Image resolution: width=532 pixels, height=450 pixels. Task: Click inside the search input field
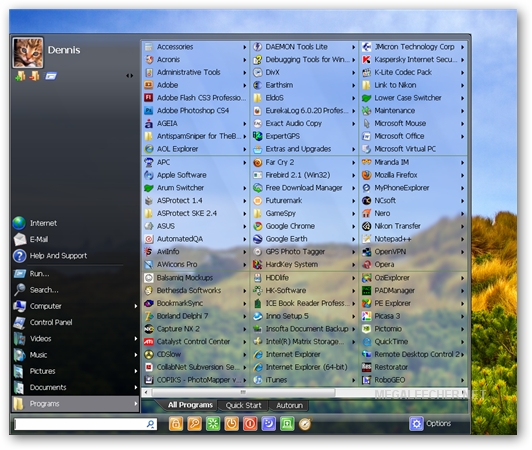pyautogui.click(x=80, y=424)
